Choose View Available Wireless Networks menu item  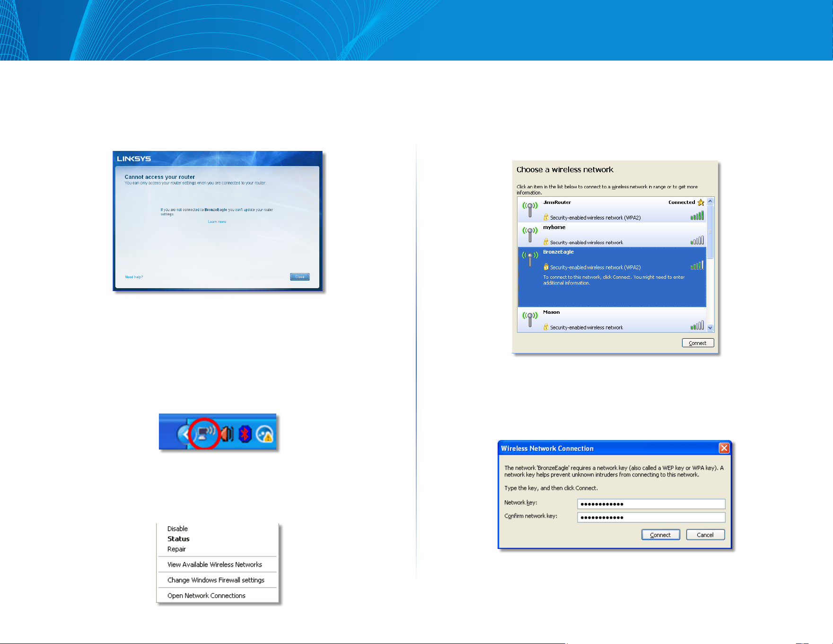click(x=215, y=565)
